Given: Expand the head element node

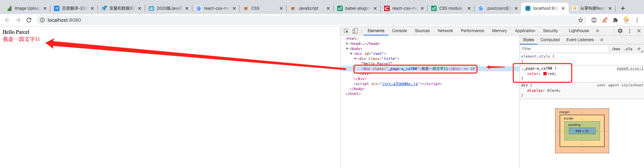Looking at the screenshot, I should pos(347,44).
